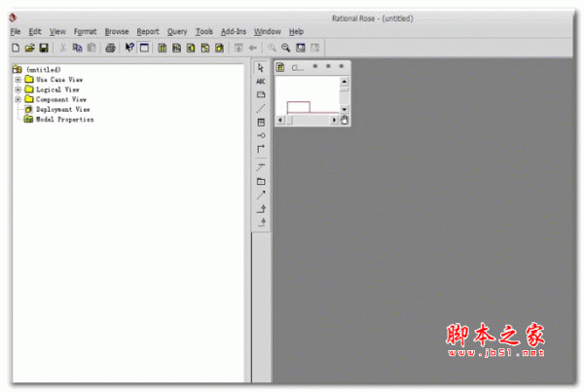This screenshot has height=392, width=584.
Task: Expand the Component View node
Action: click(18, 99)
